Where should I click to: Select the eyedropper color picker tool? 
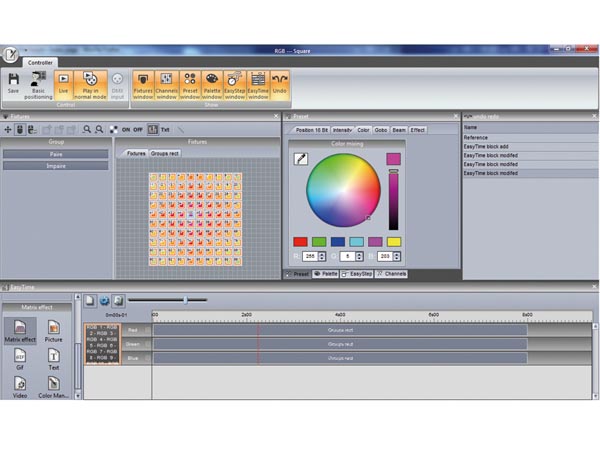point(301,159)
